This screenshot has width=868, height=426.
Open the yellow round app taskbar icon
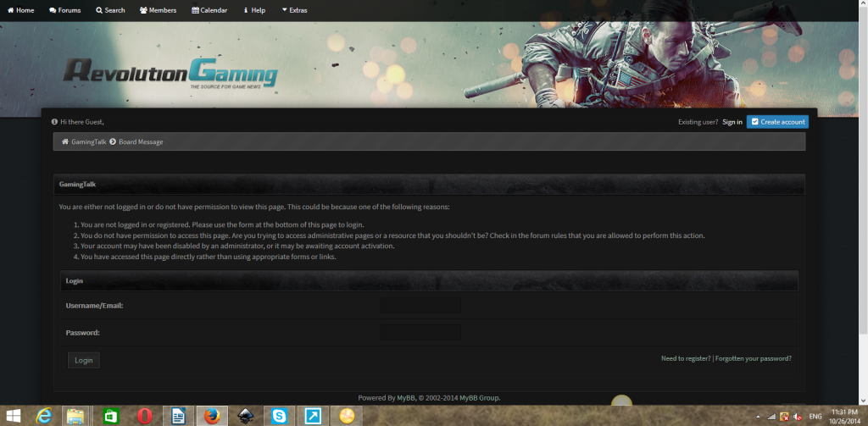pyautogui.click(x=347, y=416)
